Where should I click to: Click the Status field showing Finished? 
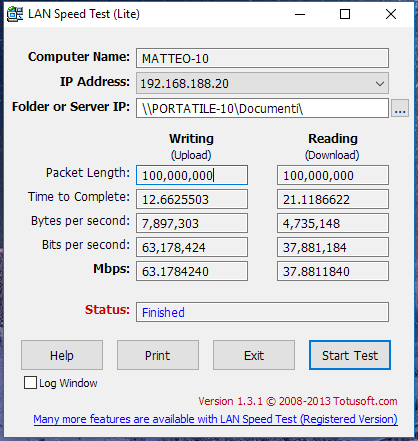[x=262, y=312]
